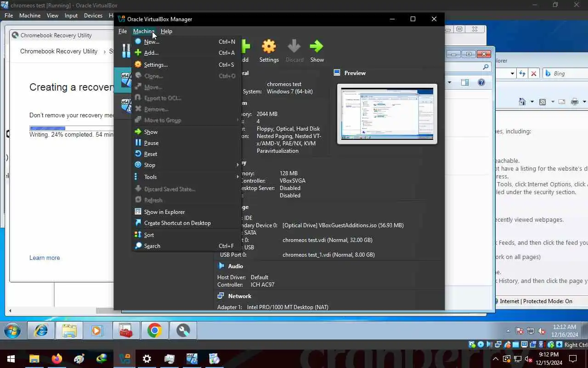Viewport: 588px width, 368px height.
Task: Click the Show green arrow toolbar button
Action: [x=317, y=51]
